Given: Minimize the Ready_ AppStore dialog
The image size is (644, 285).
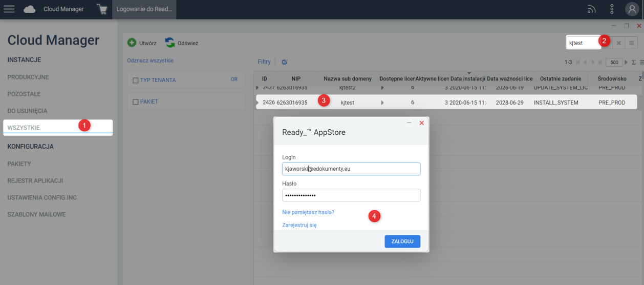Looking at the screenshot, I should click(409, 123).
